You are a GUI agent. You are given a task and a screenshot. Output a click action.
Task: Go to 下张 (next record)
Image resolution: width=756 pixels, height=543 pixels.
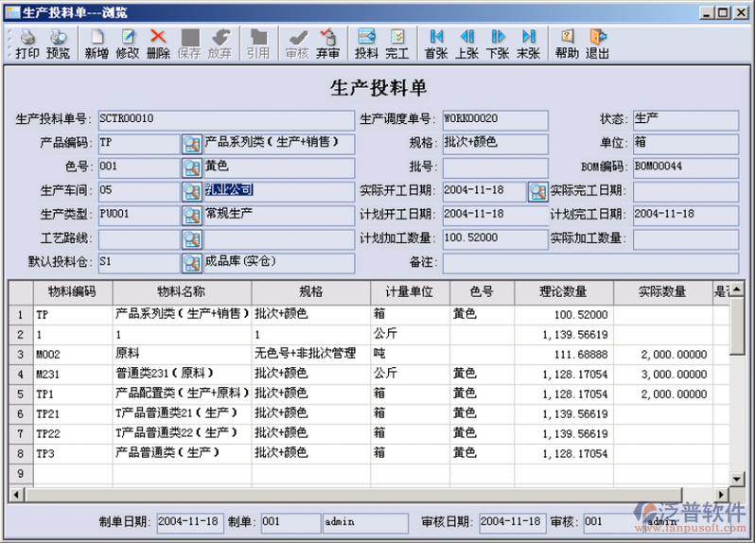click(x=498, y=43)
